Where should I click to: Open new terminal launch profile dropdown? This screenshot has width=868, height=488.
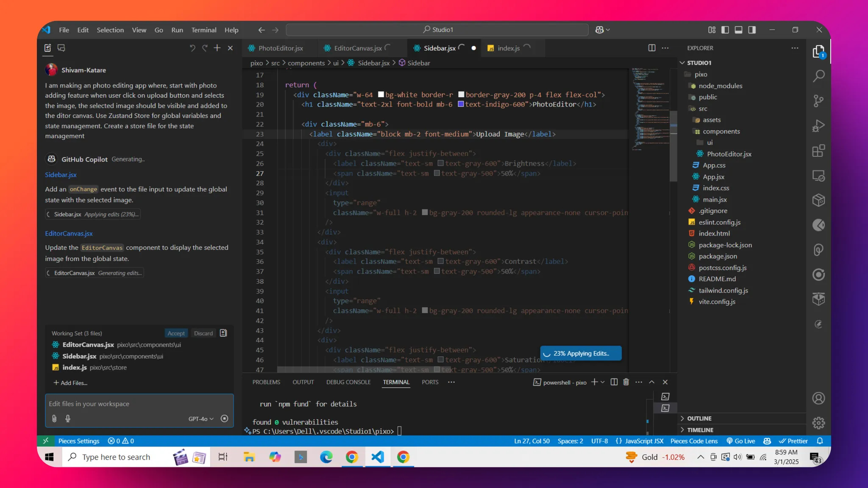[x=603, y=382]
